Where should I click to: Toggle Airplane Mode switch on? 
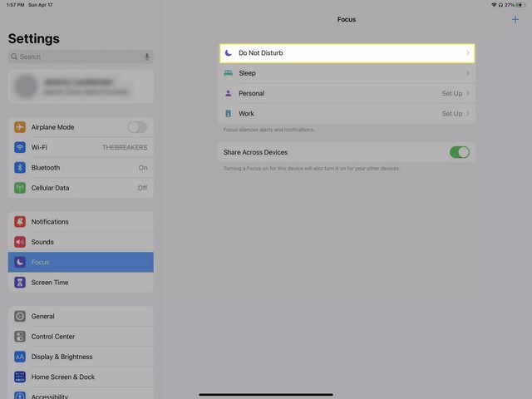[137, 127]
